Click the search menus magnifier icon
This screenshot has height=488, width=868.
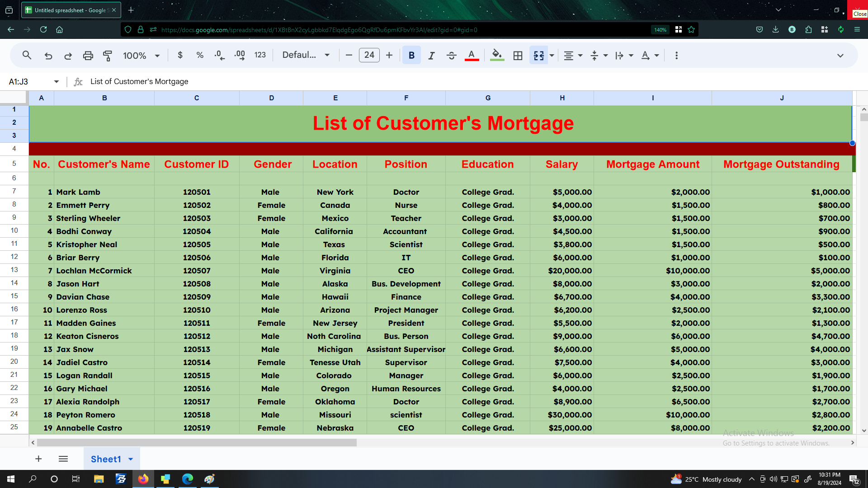tap(27, 55)
